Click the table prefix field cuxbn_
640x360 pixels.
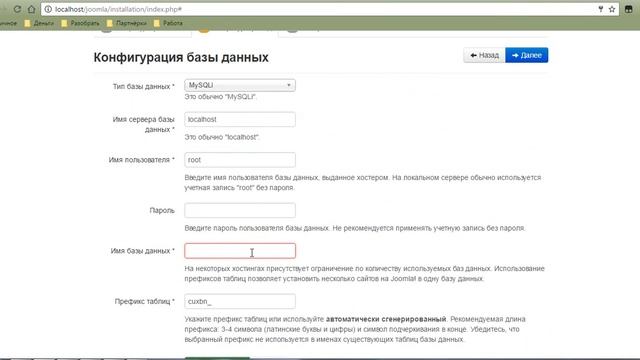click(x=240, y=302)
